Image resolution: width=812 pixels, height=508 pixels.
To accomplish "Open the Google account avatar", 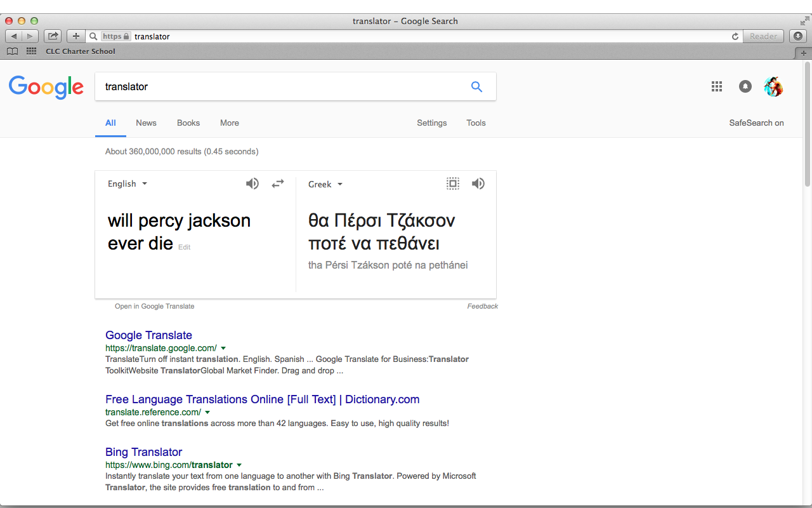I will tap(773, 86).
